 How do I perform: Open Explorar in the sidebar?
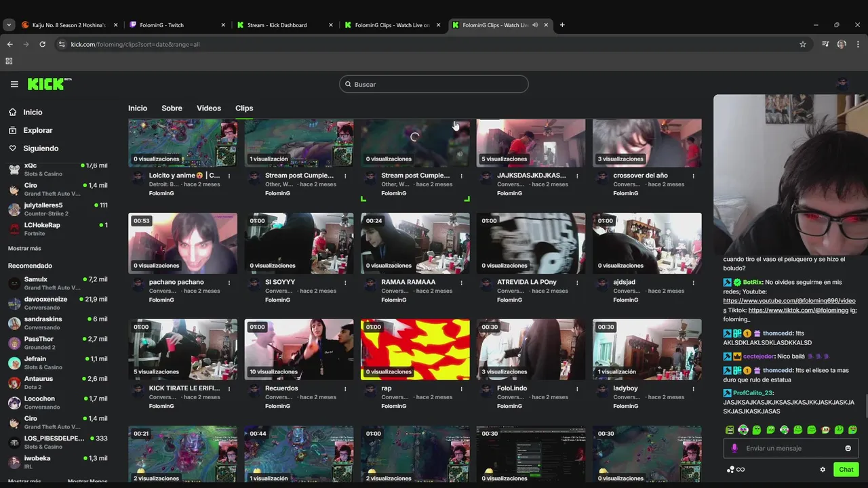pos(31,130)
